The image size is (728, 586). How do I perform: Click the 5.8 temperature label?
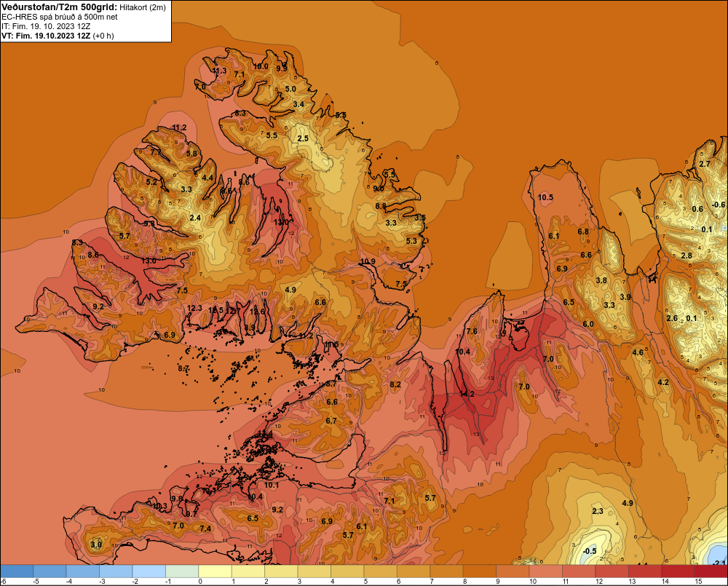click(191, 153)
